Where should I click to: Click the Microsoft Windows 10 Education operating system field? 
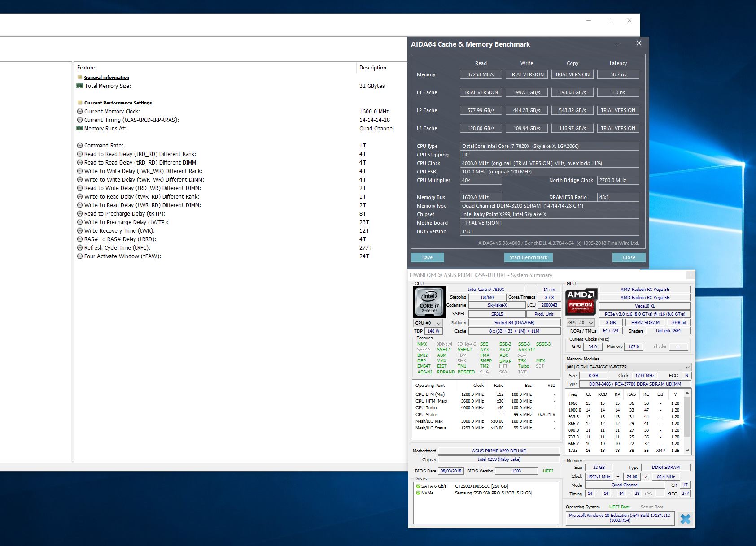[620, 518]
